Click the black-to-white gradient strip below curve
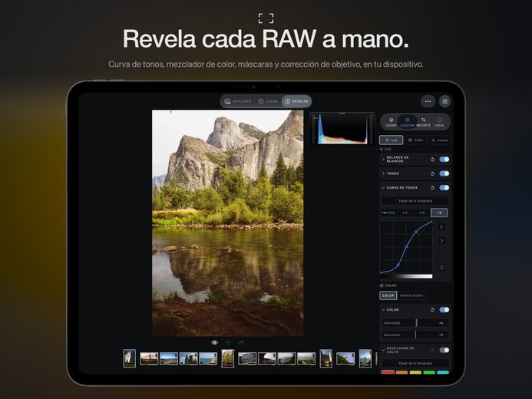Screen dimensions: 532x399 406,276
